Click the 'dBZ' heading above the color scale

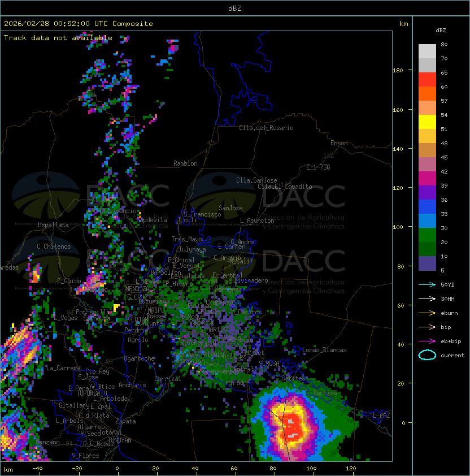coord(441,31)
